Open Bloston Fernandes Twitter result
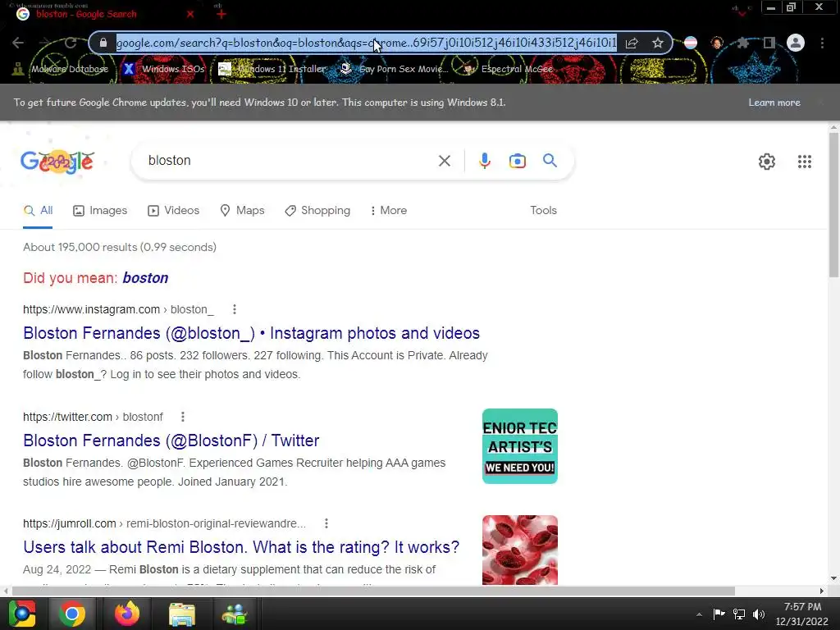The height and width of the screenshot is (630, 840). coord(171,441)
